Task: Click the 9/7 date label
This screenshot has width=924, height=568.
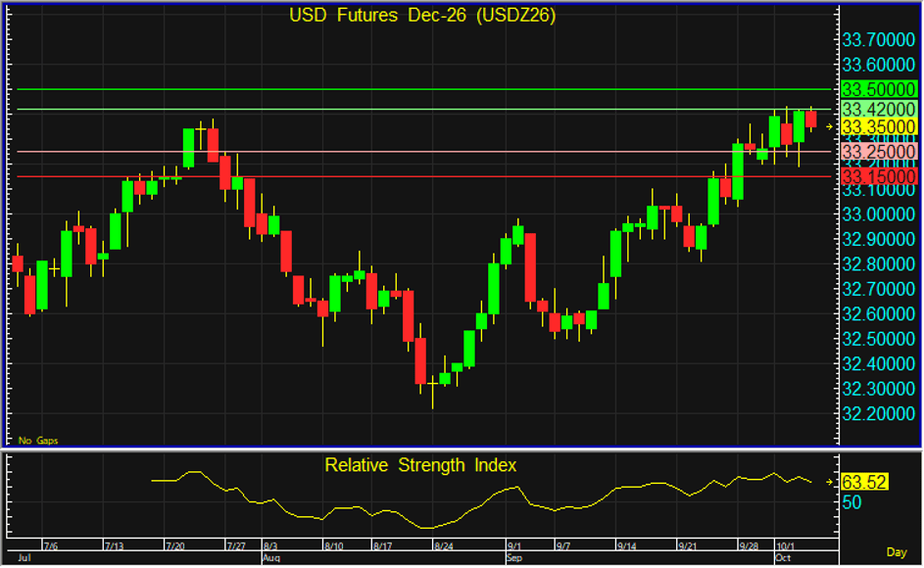Action: [x=562, y=546]
